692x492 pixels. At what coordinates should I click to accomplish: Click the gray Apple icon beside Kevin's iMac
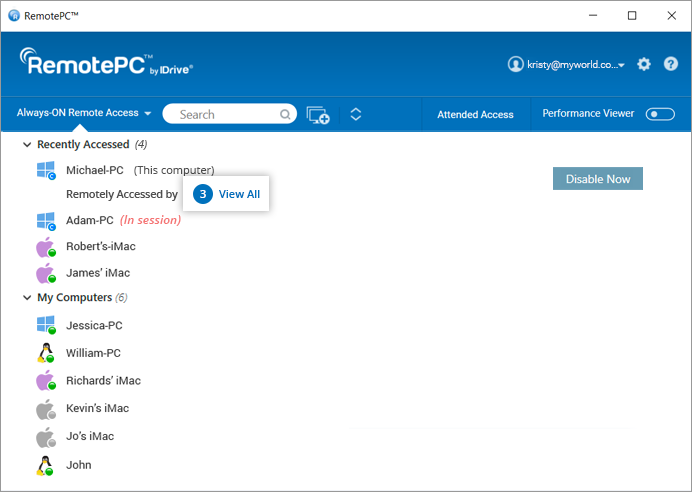tap(46, 409)
